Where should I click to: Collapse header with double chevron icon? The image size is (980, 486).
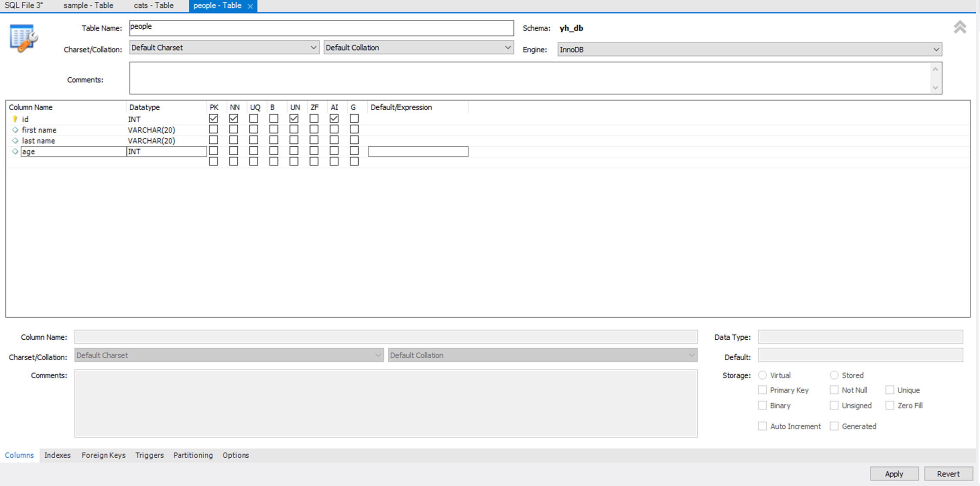coord(959,27)
